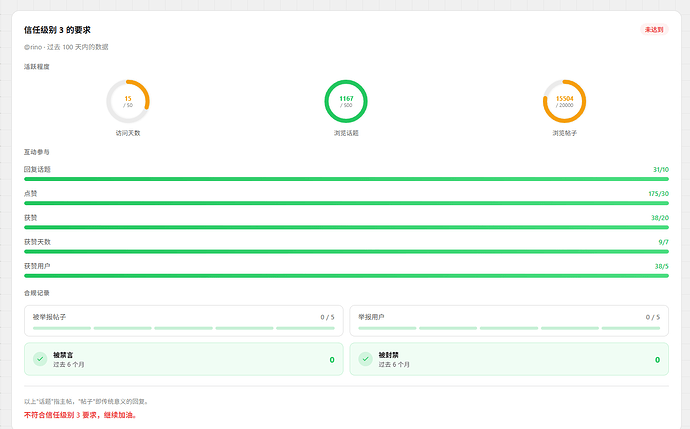The image size is (690, 429).
Task: Click the 点赞 label
Action: click(x=31, y=194)
